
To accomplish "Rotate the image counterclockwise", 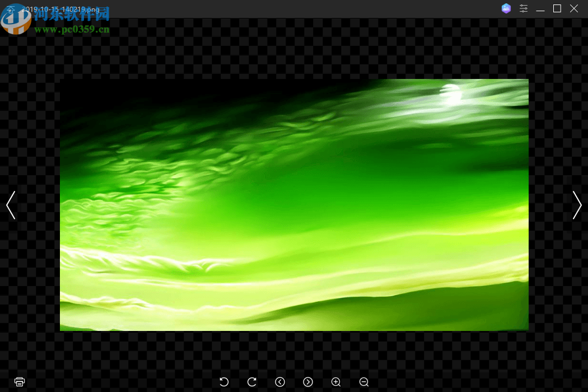I will pyautogui.click(x=224, y=382).
